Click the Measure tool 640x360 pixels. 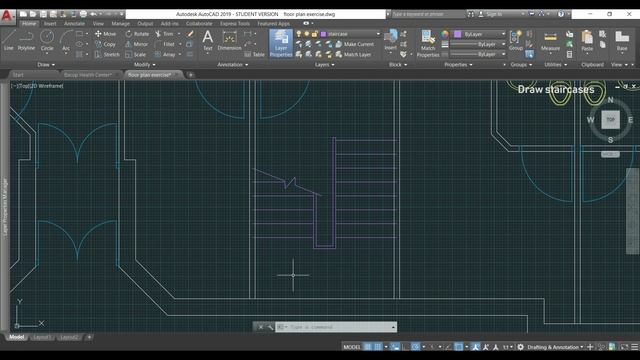tap(550, 40)
